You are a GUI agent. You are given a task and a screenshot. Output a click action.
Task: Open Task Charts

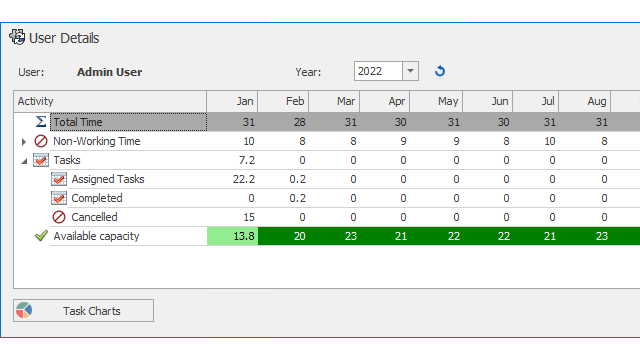click(x=84, y=311)
